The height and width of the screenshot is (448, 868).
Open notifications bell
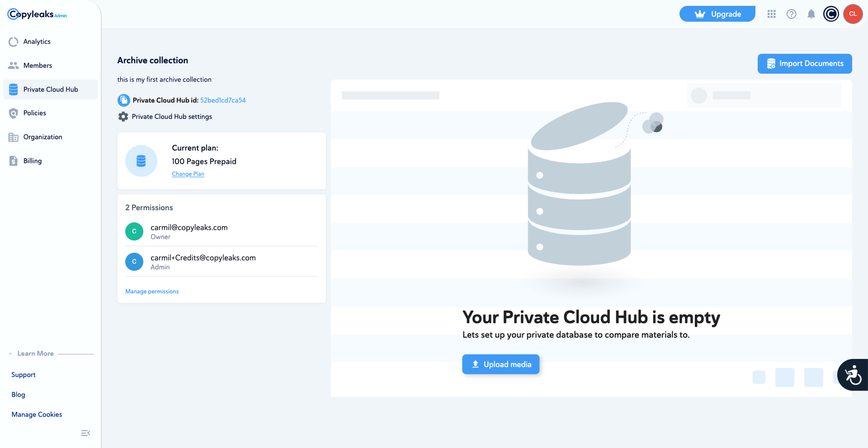point(811,14)
